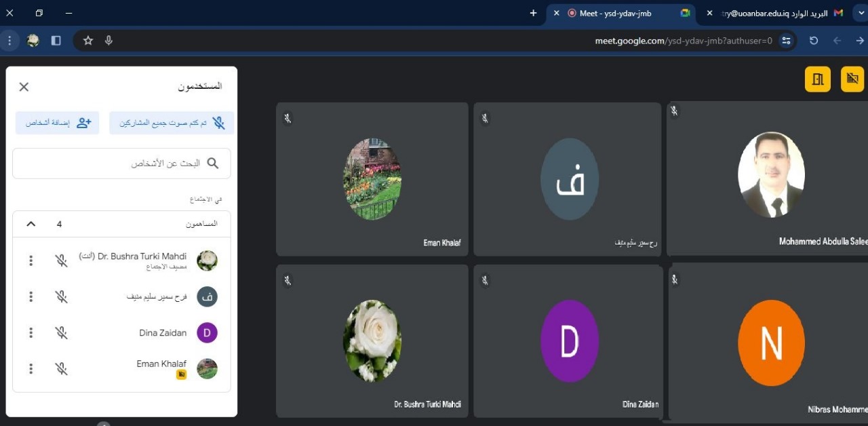The image size is (868, 426).
Task: Close the Gmail inbox tab
Action: click(x=709, y=13)
